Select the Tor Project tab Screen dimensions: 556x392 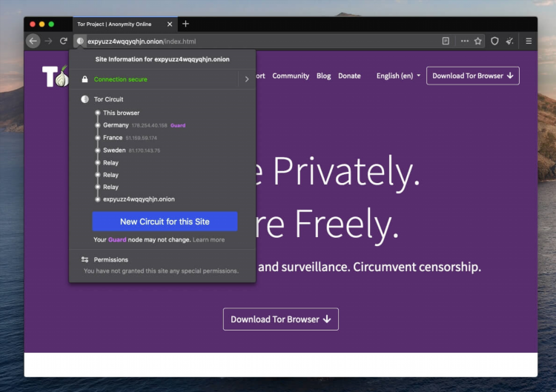pyautogui.click(x=125, y=24)
